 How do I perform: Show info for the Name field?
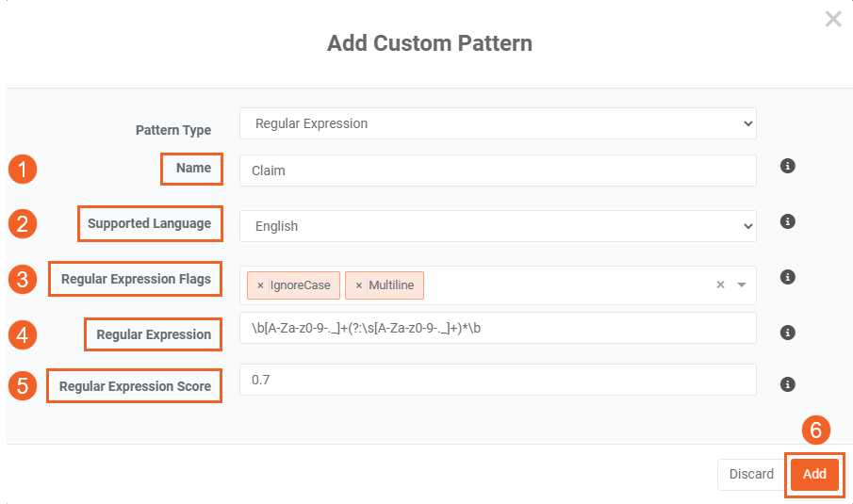(788, 166)
